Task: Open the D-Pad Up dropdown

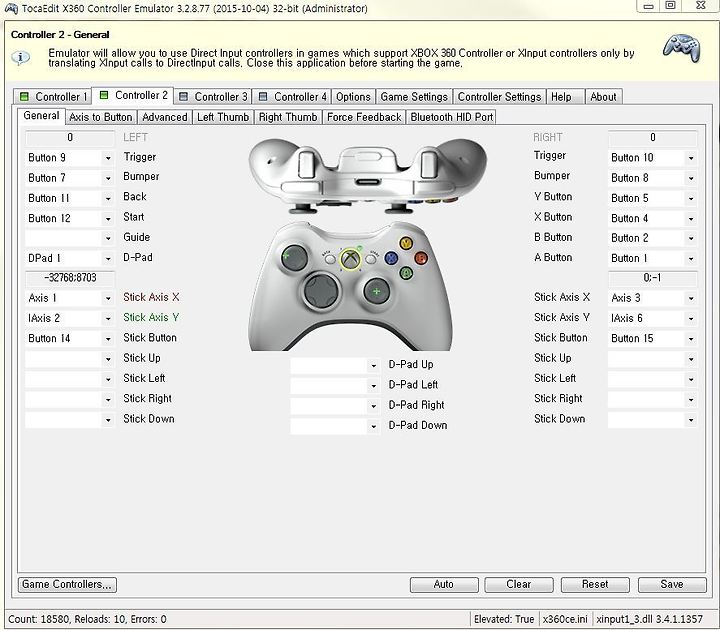Action: tap(335, 366)
